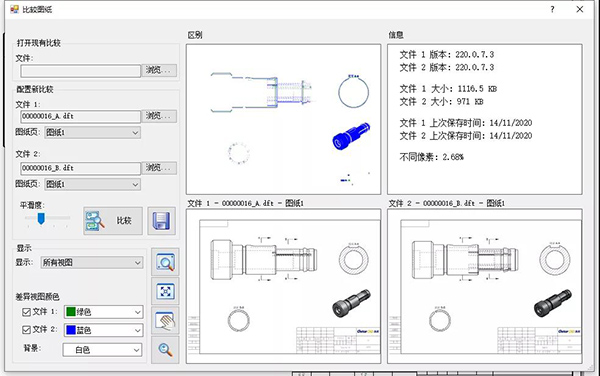Viewport: 600px width, 376px height.
Task: Click the 00000016_A.dft file field
Action: pyautogui.click(x=80, y=116)
